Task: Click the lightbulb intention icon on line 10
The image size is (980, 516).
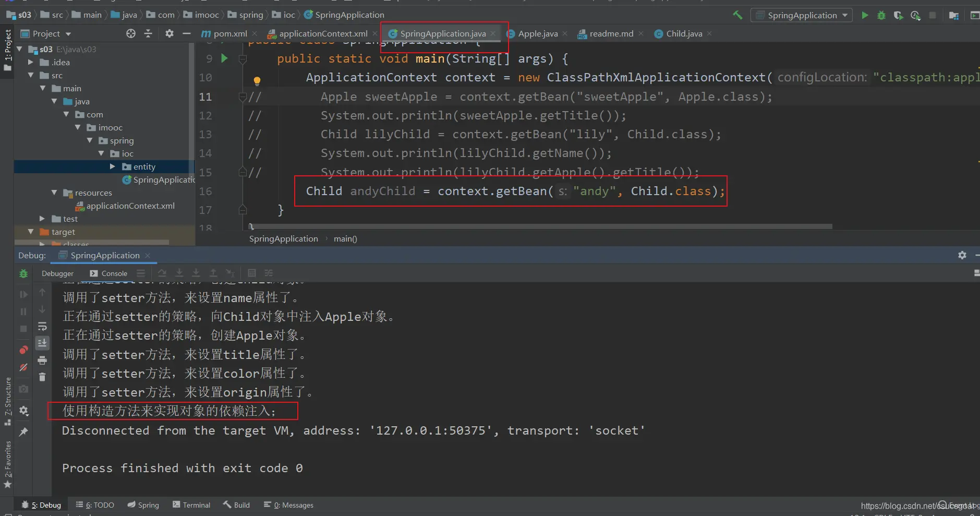Action: (x=257, y=81)
